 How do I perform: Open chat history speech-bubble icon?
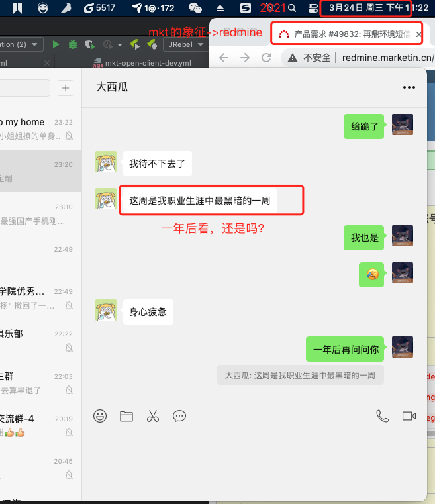(x=179, y=416)
